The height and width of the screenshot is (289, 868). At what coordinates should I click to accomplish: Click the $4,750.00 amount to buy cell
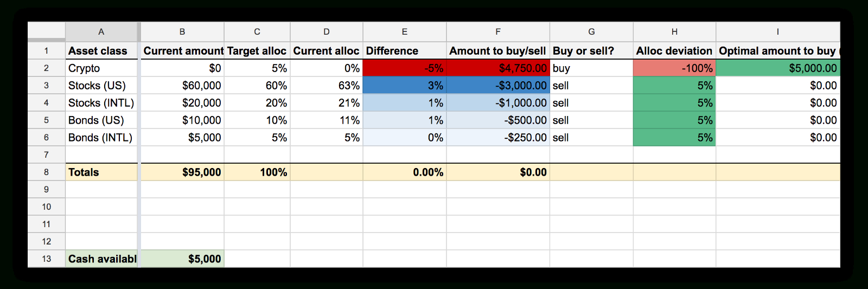498,68
